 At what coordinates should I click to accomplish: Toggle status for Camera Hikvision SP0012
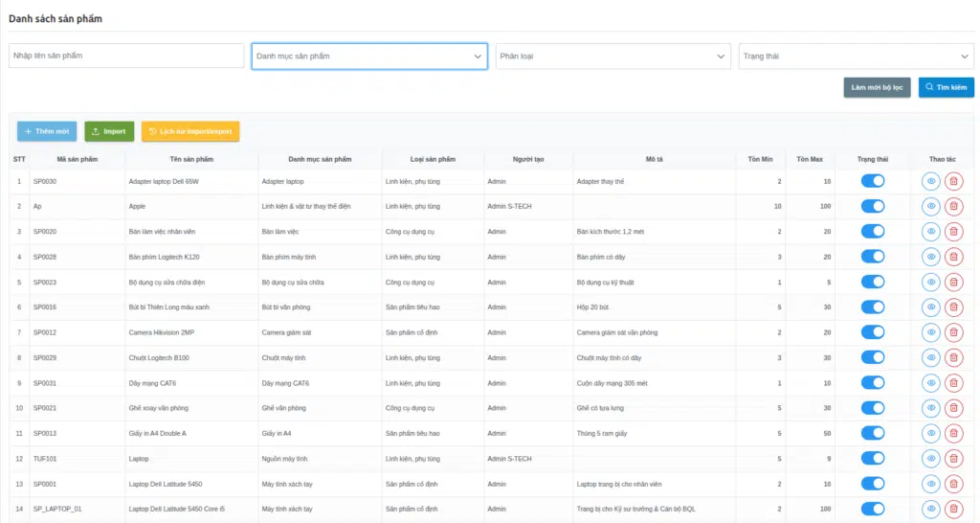click(x=873, y=332)
